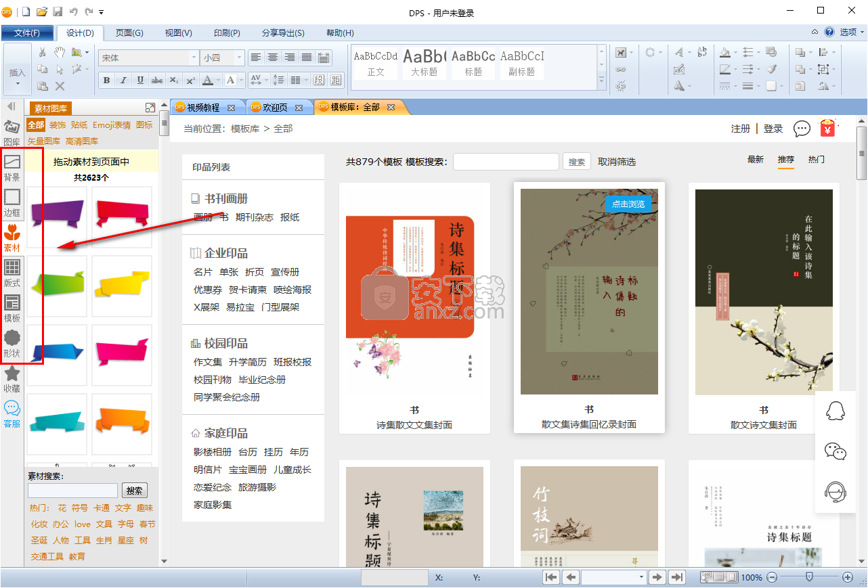Click the blue 点击浏览 button
The image size is (868, 588).
628,204
